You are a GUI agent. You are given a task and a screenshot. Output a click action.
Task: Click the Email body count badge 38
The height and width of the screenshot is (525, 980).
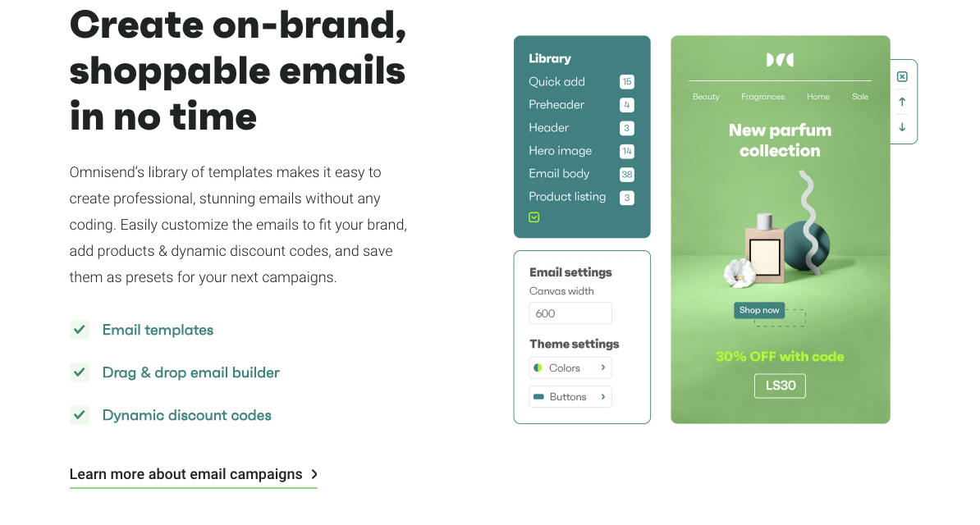[x=627, y=175]
